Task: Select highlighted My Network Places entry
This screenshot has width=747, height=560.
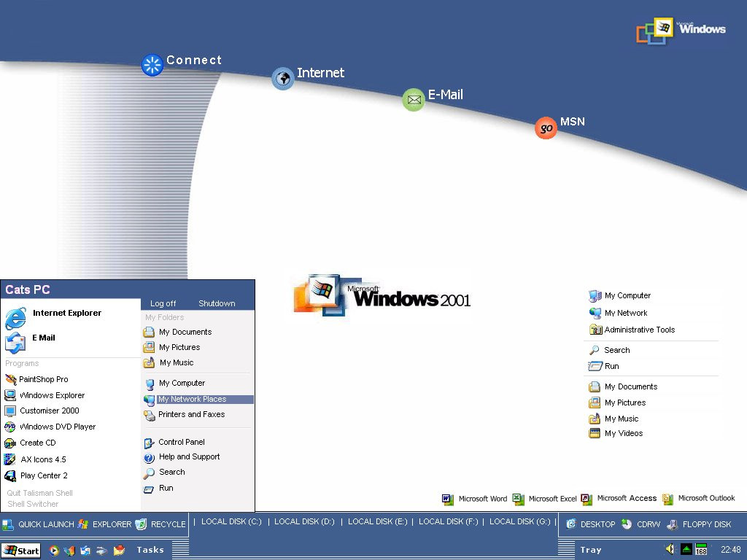Action: tap(198, 400)
